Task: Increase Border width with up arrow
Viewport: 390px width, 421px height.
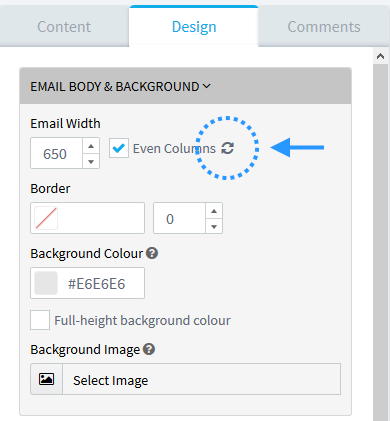Action: [x=214, y=211]
